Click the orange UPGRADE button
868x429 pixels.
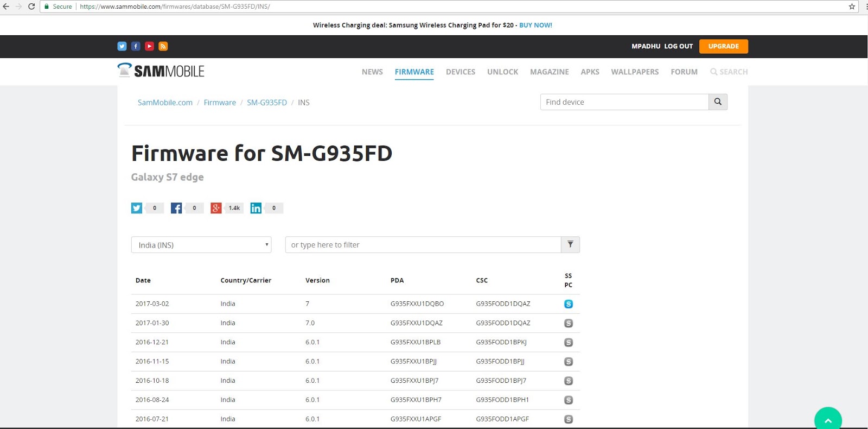pyautogui.click(x=724, y=46)
